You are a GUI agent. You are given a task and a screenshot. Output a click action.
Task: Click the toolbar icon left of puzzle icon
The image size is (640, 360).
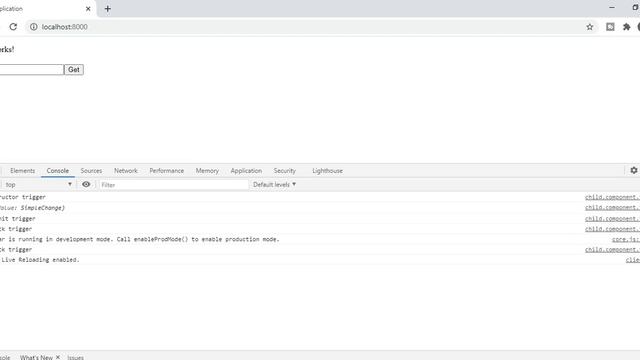coord(610,27)
